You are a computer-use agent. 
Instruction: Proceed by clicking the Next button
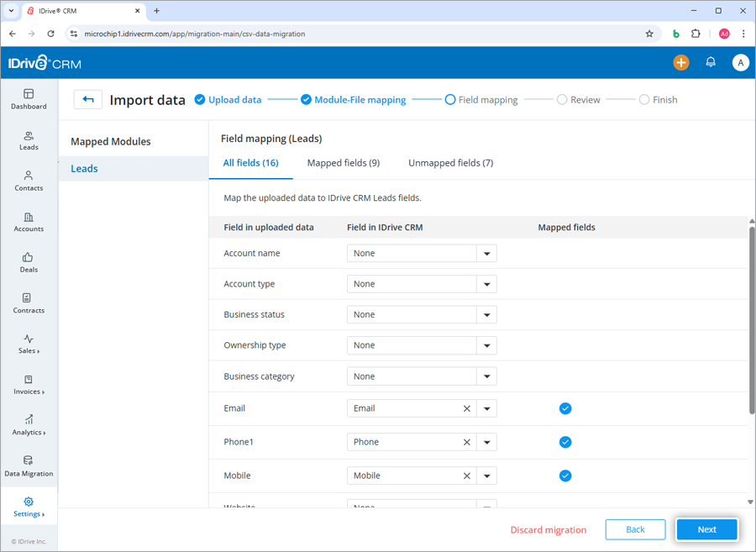click(706, 529)
